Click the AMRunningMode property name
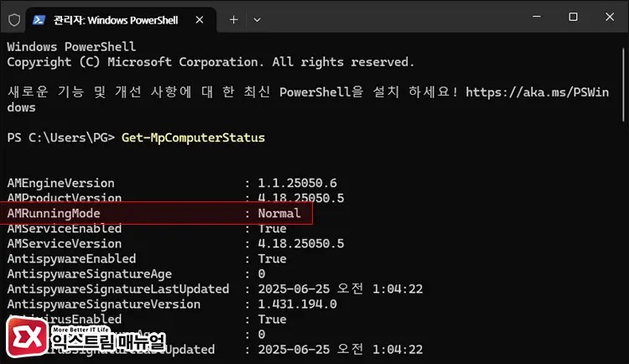 (54, 214)
